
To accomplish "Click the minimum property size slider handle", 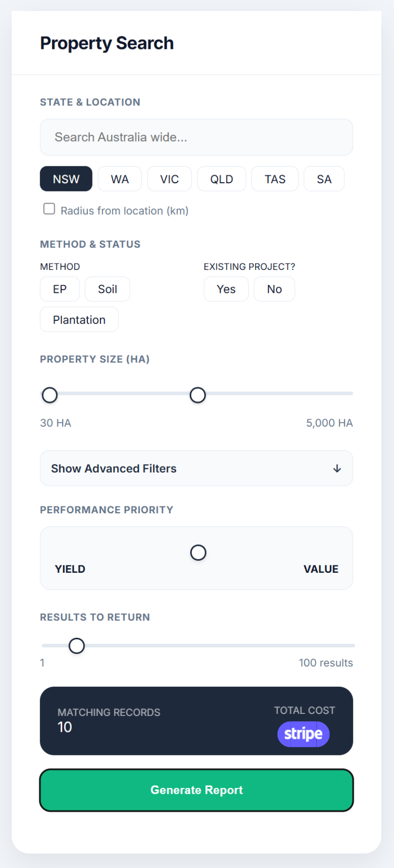I will 49,395.
